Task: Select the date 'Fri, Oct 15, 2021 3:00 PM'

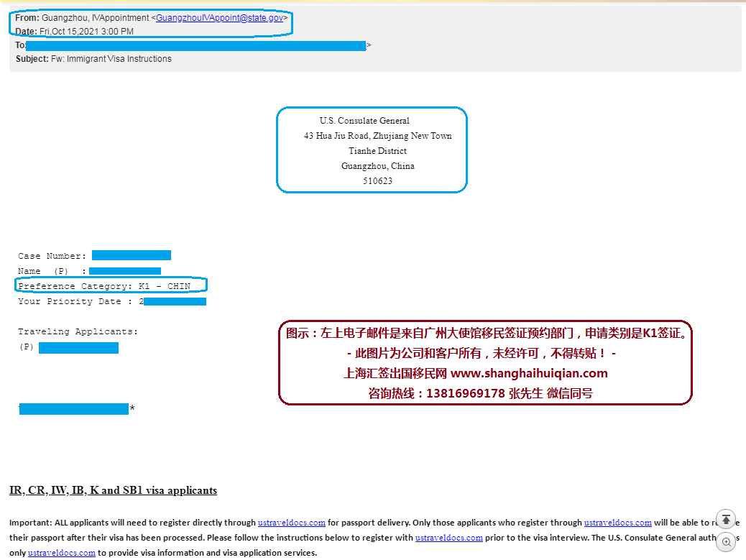Action: click(86, 32)
